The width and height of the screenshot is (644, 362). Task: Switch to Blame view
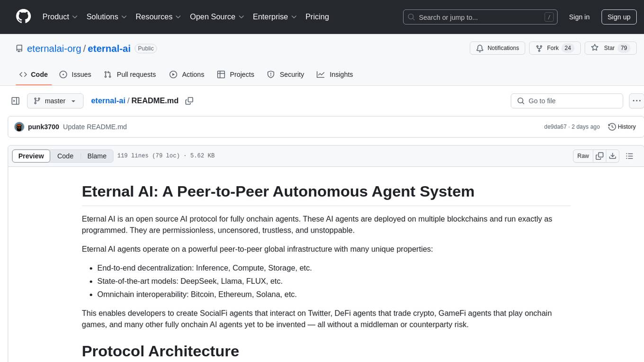(97, 156)
